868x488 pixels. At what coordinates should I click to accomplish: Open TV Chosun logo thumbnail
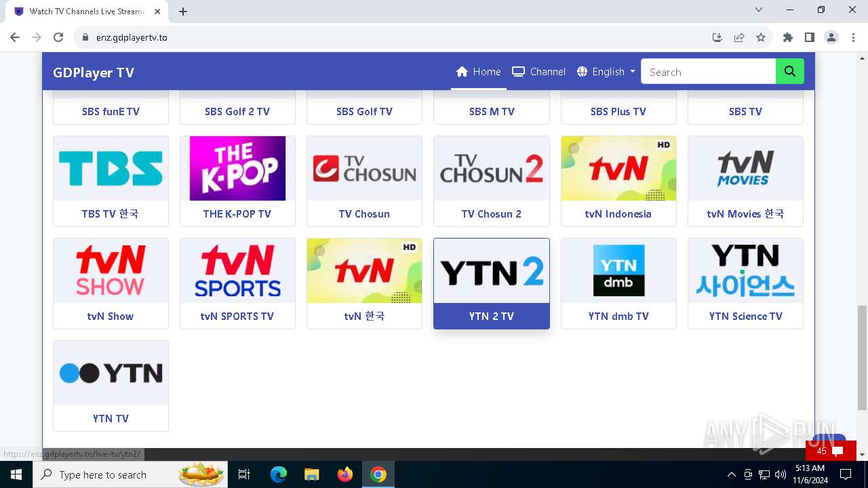tap(364, 168)
